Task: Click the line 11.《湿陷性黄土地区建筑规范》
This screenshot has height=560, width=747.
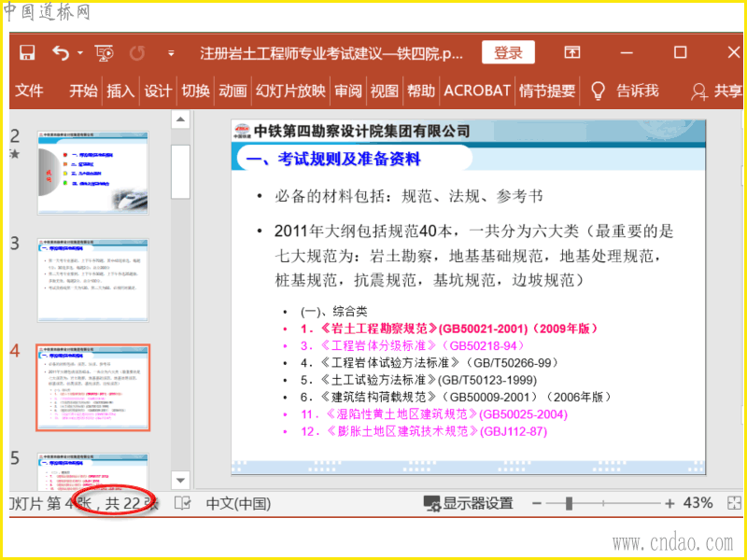Action: click(x=434, y=414)
